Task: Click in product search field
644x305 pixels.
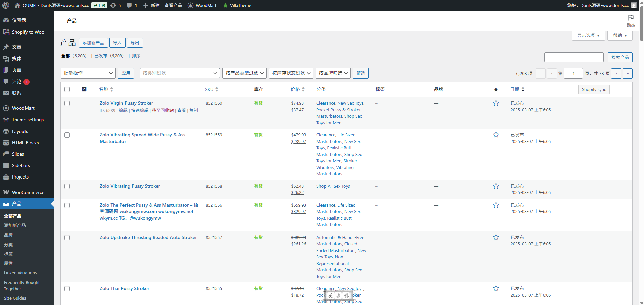Action: point(574,57)
